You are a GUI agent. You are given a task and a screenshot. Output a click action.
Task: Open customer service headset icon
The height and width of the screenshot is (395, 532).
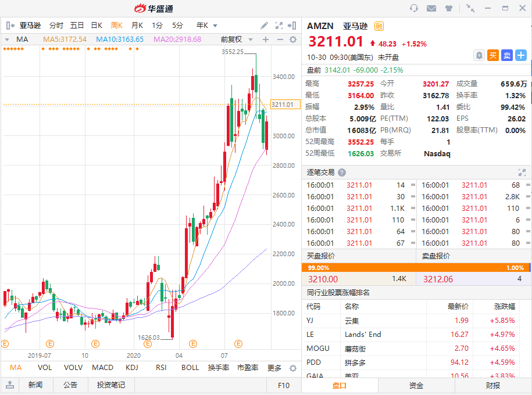pos(413,8)
